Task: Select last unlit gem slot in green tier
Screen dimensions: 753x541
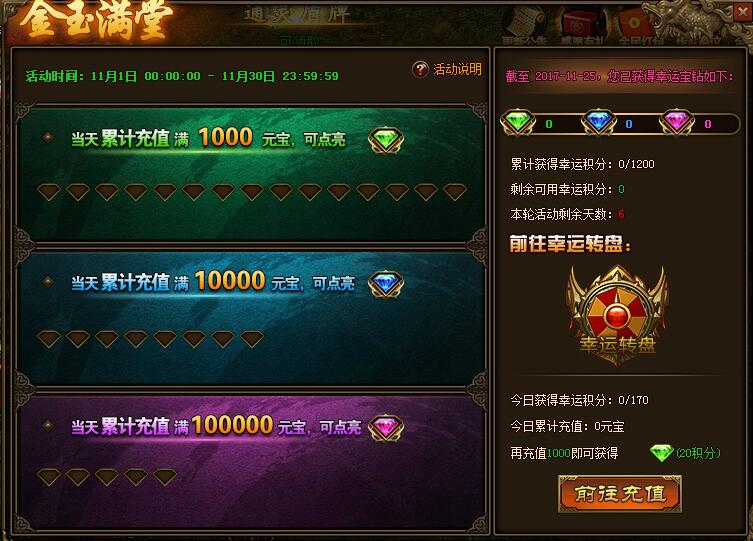Action: pos(455,192)
